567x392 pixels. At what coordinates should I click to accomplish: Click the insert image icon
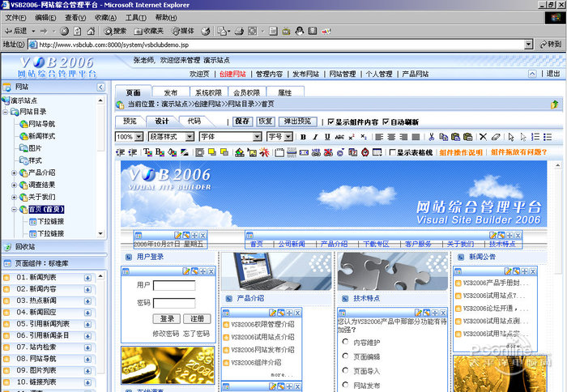click(x=252, y=152)
